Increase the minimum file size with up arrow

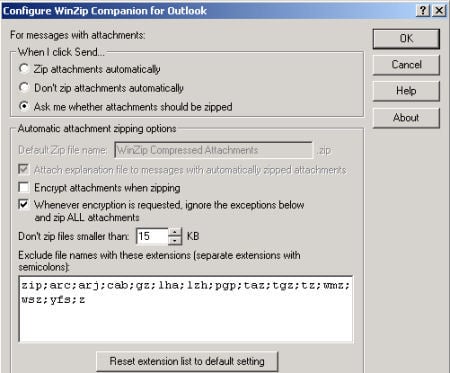[x=175, y=232]
